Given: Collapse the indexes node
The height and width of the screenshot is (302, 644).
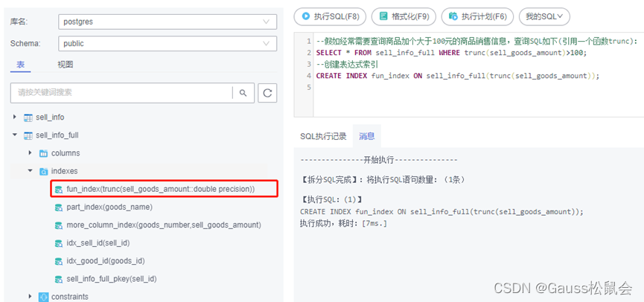Looking at the screenshot, I should [30, 170].
